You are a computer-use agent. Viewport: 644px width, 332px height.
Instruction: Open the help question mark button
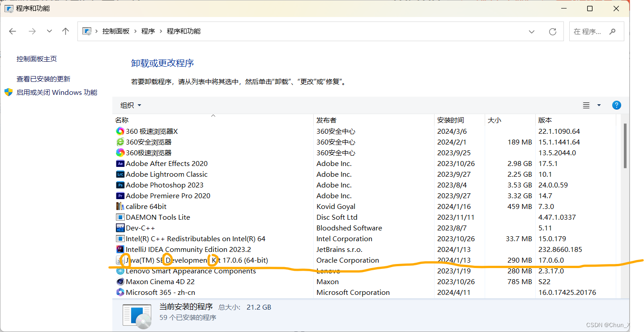[616, 105]
